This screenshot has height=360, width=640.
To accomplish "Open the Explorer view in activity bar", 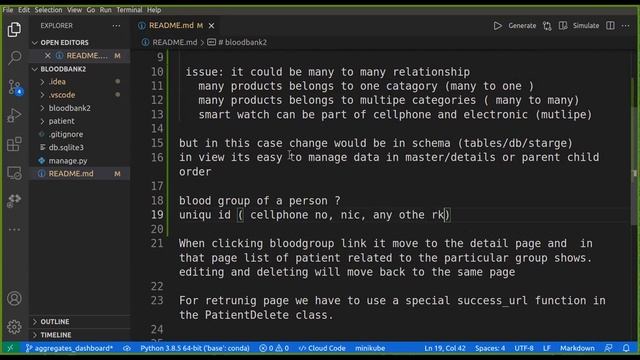I will pos(14,29).
